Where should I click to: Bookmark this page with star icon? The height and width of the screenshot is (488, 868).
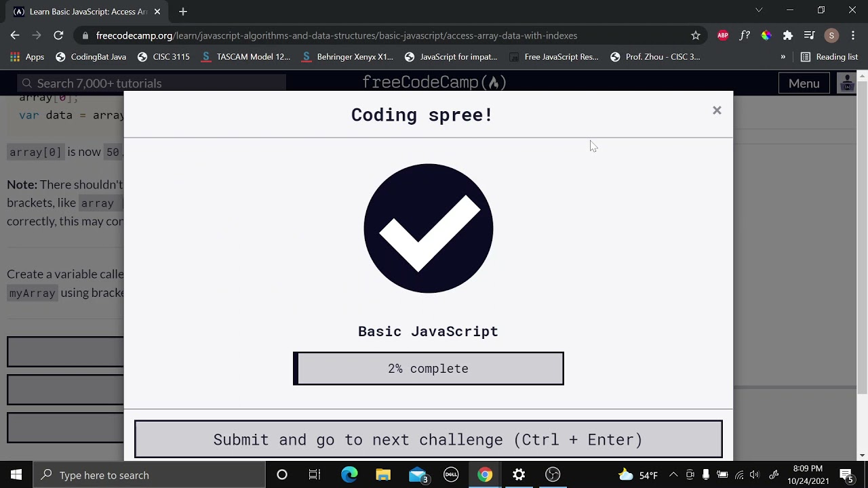coord(696,35)
